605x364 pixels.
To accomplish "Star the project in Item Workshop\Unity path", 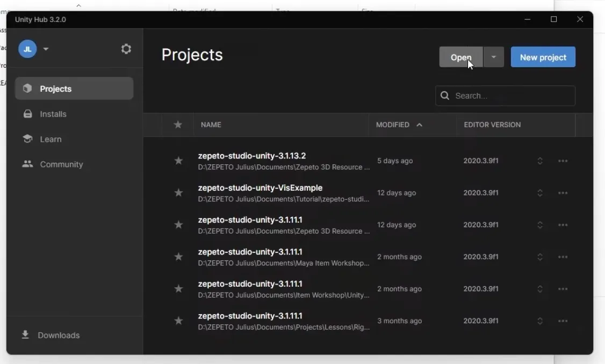I will click(x=178, y=289).
